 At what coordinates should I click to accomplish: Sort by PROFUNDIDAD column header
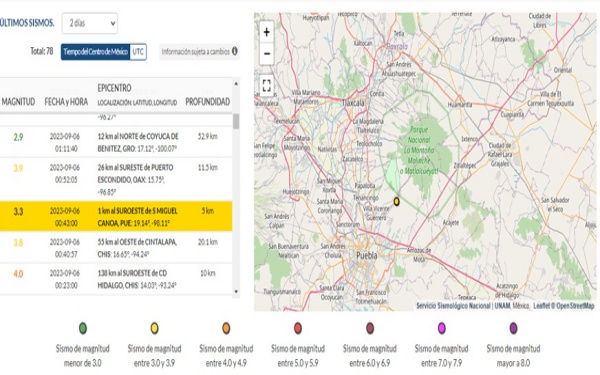pos(208,102)
